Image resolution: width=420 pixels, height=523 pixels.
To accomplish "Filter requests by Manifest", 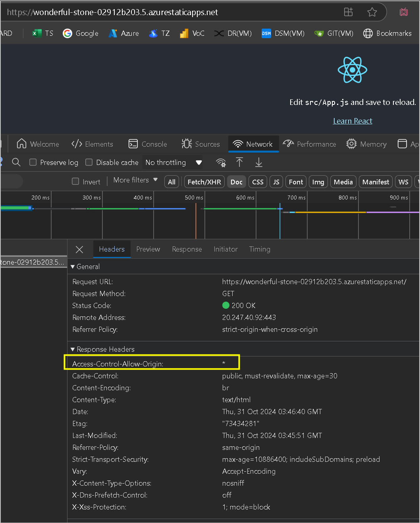I will pos(376,182).
